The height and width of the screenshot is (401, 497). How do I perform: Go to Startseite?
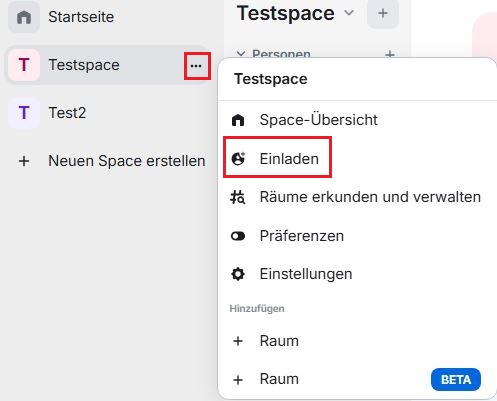point(81,17)
